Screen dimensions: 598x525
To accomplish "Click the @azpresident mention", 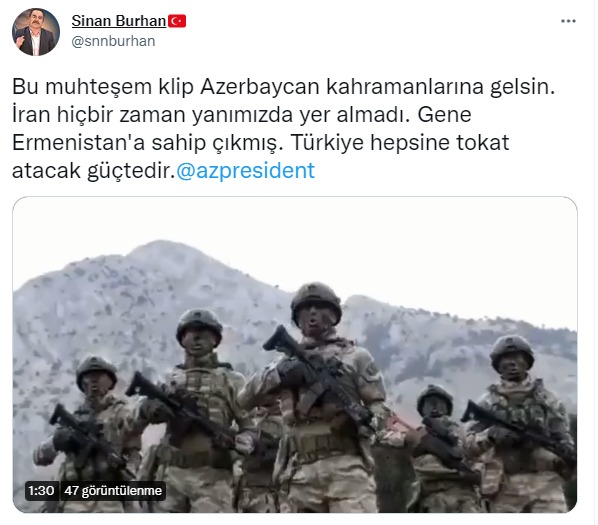I will click(246, 170).
